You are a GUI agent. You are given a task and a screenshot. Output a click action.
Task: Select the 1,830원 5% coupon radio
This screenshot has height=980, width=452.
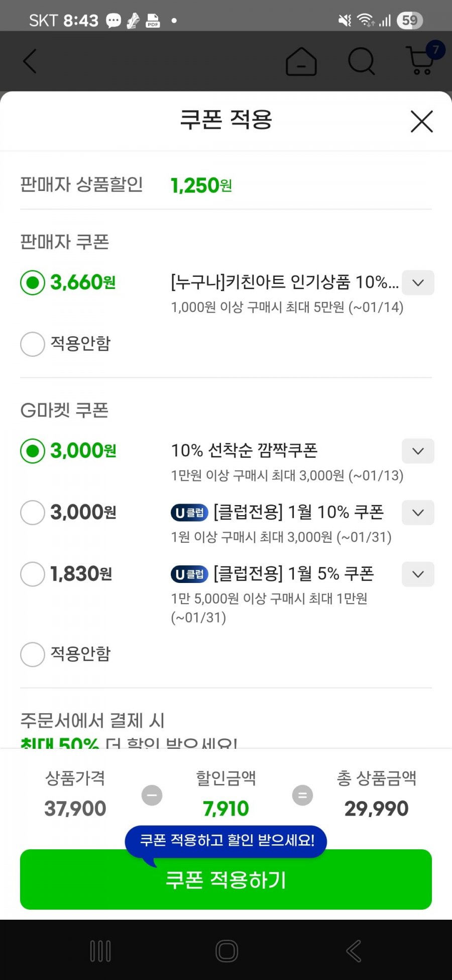click(33, 574)
